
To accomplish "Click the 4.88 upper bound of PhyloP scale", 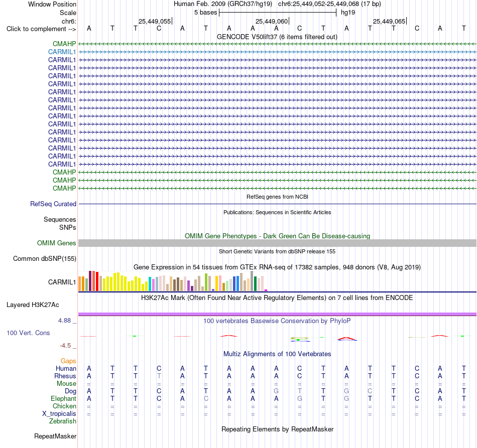I will [64, 321].
